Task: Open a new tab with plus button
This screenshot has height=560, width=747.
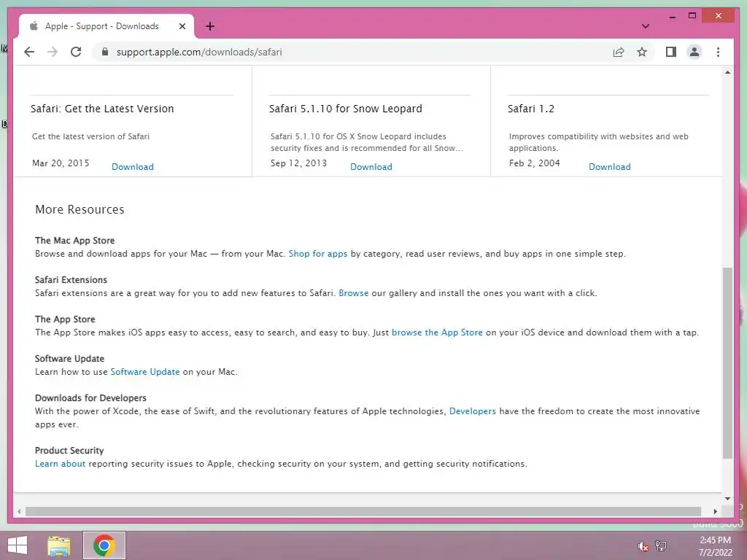Action: point(210,26)
